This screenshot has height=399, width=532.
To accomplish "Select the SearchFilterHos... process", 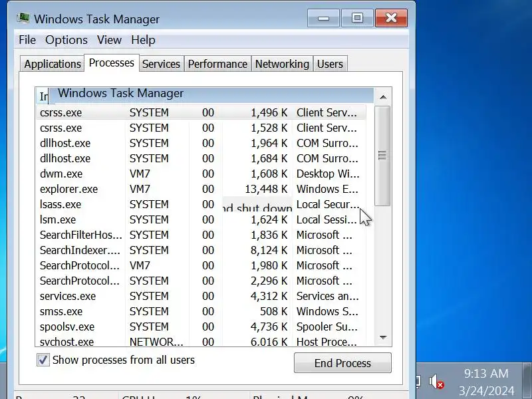I will [x=201, y=235].
